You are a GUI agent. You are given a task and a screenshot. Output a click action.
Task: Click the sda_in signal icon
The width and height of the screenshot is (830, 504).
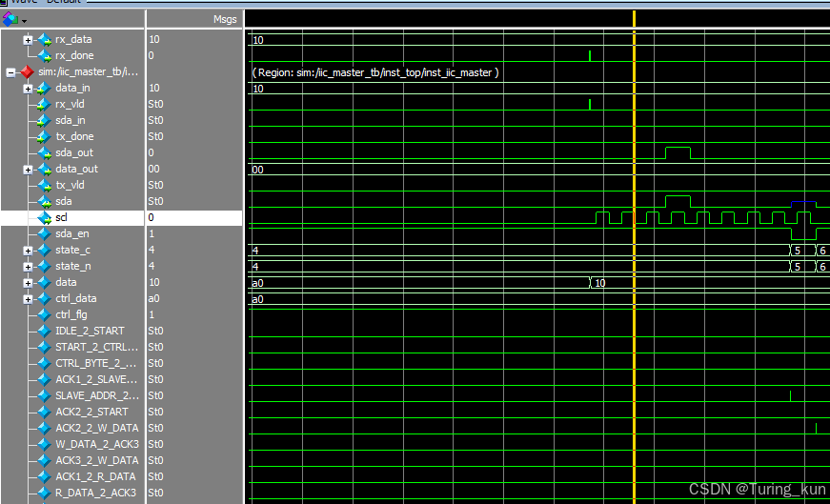[45, 121]
